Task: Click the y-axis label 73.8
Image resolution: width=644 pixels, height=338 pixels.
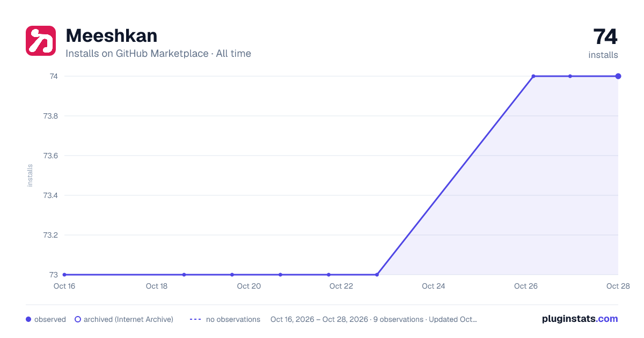Action: point(51,116)
